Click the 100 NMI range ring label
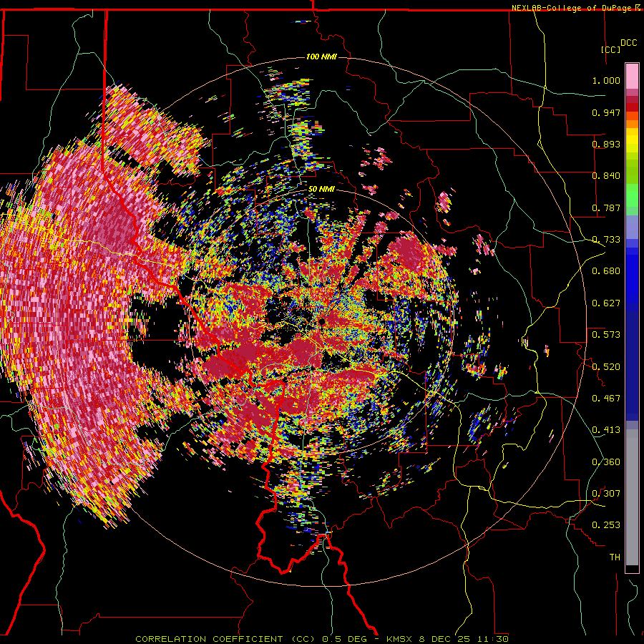 [321, 57]
